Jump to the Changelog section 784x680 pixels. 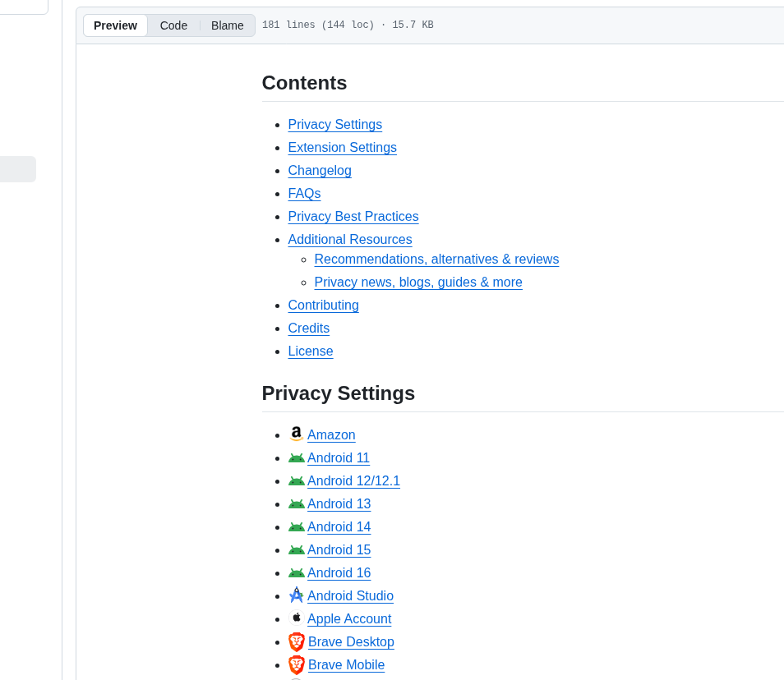320,170
